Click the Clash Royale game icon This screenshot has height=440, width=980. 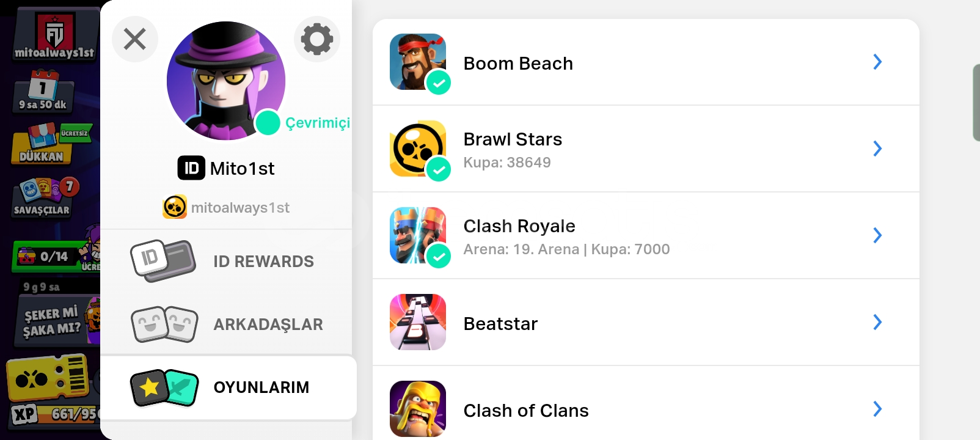coord(418,235)
